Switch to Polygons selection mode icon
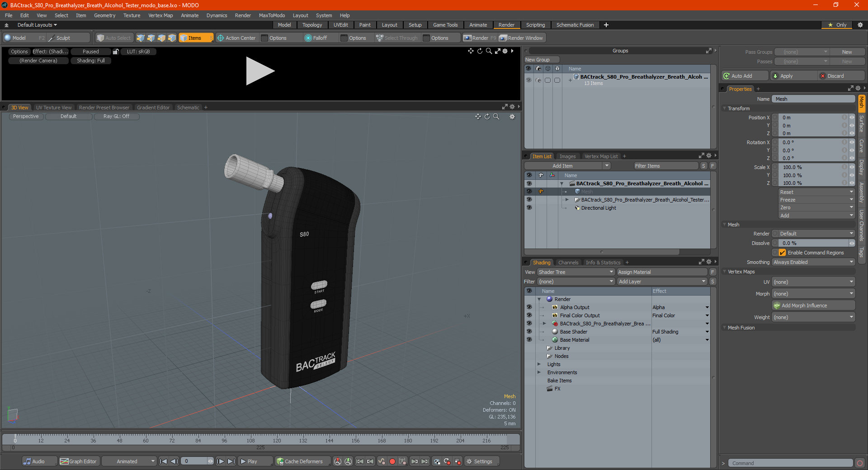 pos(161,38)
